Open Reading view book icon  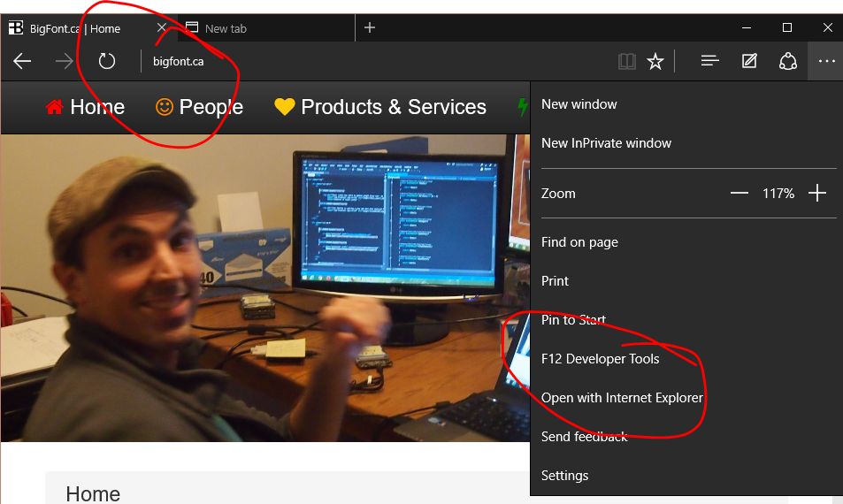pos(627,61)
